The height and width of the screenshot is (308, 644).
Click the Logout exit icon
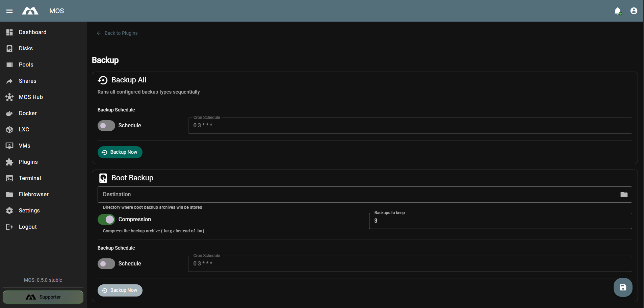[9, 227]
